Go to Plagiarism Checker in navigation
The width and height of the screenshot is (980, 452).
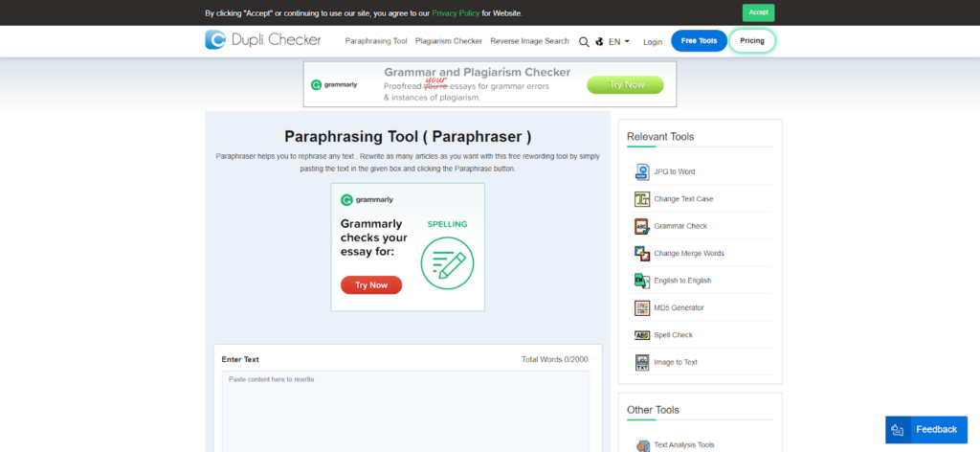(449, 41)
